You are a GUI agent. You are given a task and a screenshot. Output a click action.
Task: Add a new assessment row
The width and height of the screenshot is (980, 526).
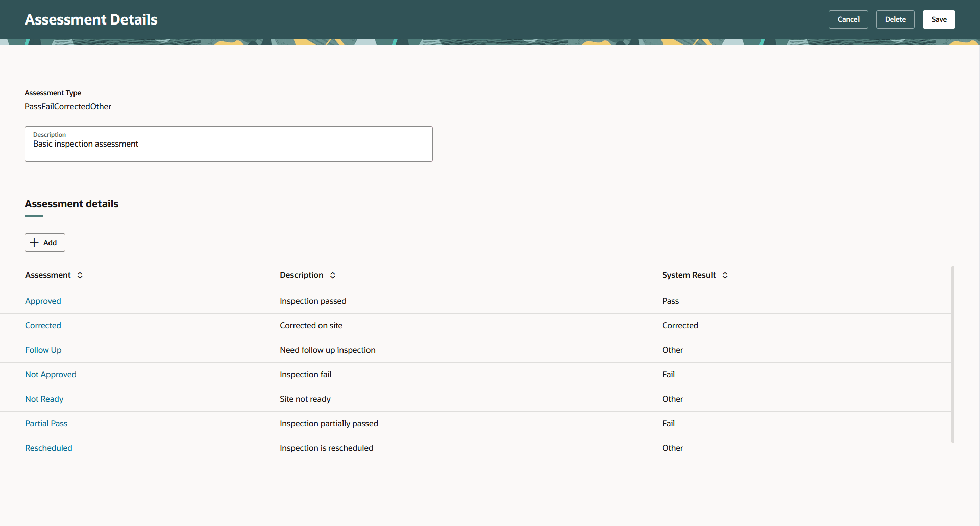(x=45, y=243)
